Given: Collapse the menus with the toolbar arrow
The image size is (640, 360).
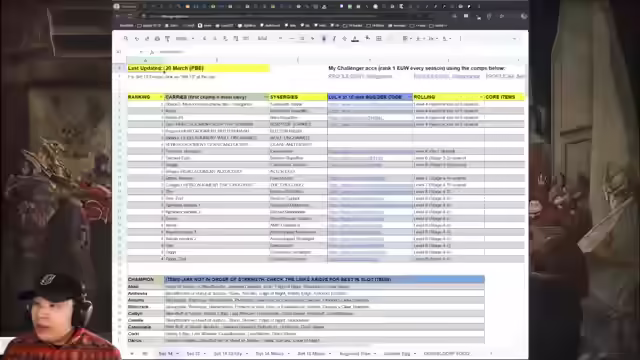Looking at the screenshot, I should pos(514,38).
